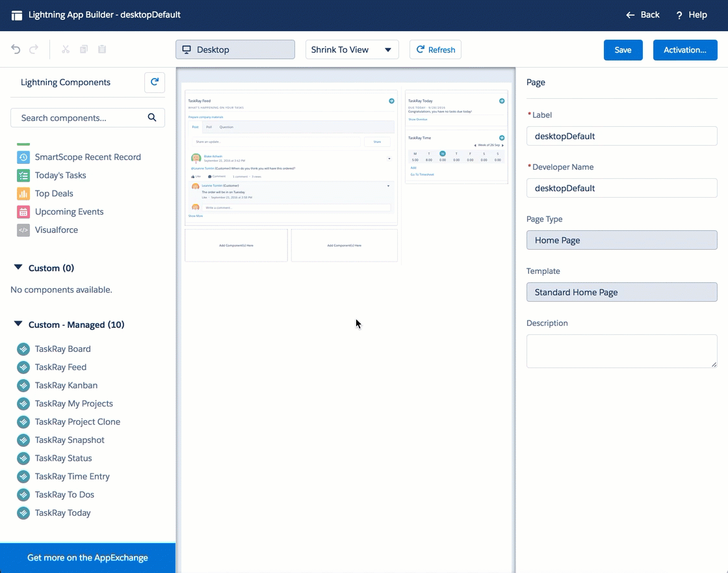728x573 pixels.
Task: Click the undo arrow icon
Action: [x=16, y=49]
